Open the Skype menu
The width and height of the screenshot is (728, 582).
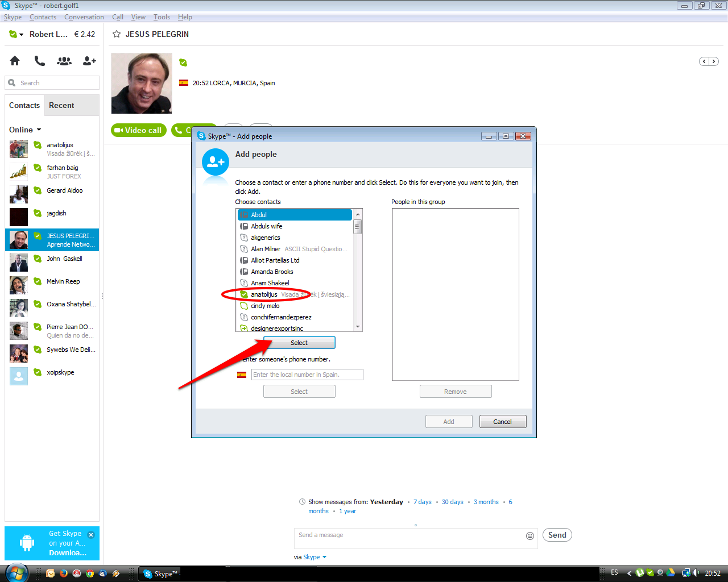pyautogui.click(x=13, y=17)
